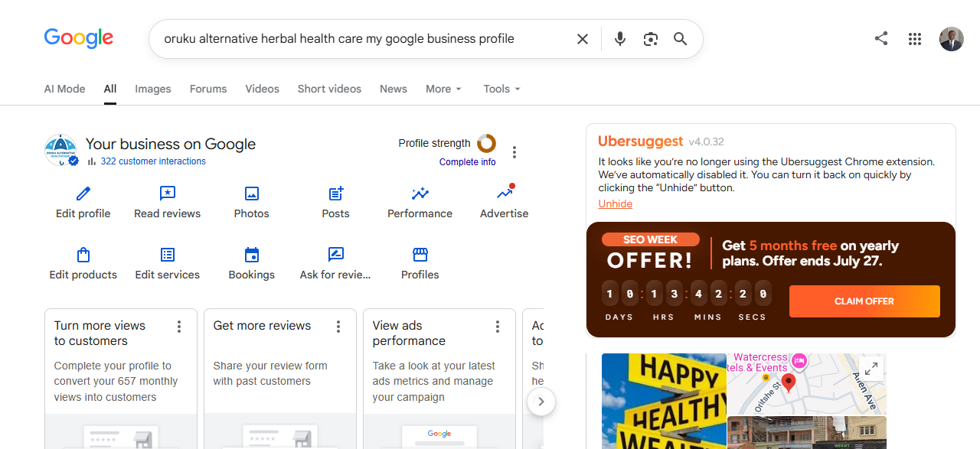Switch to Forums tab

(208, 89)
